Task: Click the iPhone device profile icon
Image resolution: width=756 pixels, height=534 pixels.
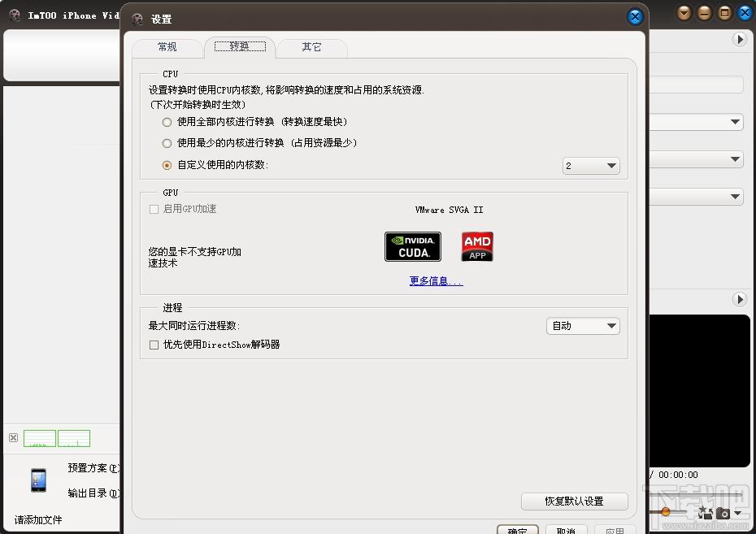Action: (38, 480)
